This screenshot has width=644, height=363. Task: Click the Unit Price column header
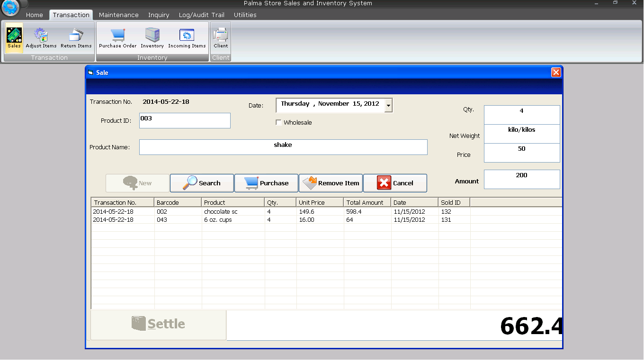pos(320,202)
